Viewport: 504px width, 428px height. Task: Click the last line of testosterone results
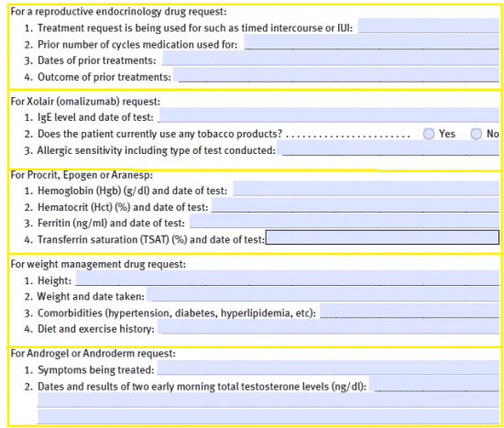coord(268,416)
